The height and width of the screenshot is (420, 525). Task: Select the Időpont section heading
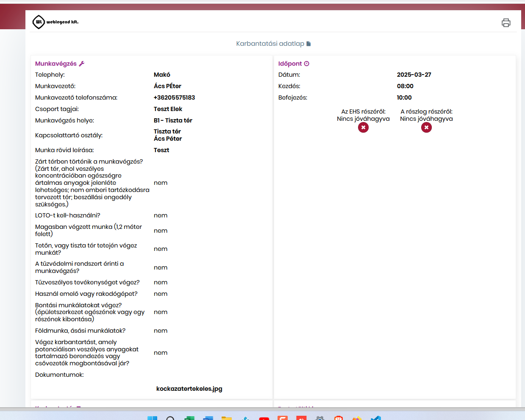click(290, 64)
